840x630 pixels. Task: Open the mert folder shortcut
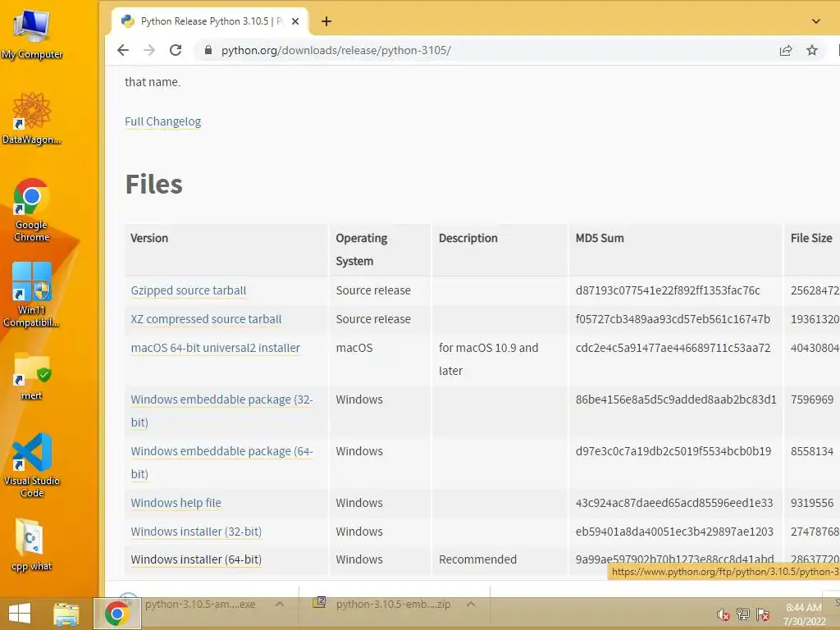32,377
